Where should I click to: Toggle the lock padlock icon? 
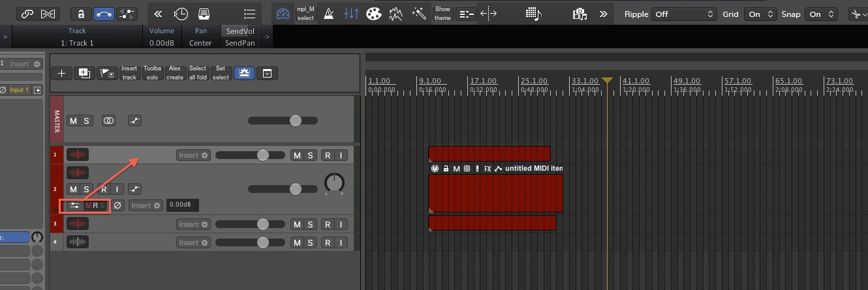click(x=81, y=14)
